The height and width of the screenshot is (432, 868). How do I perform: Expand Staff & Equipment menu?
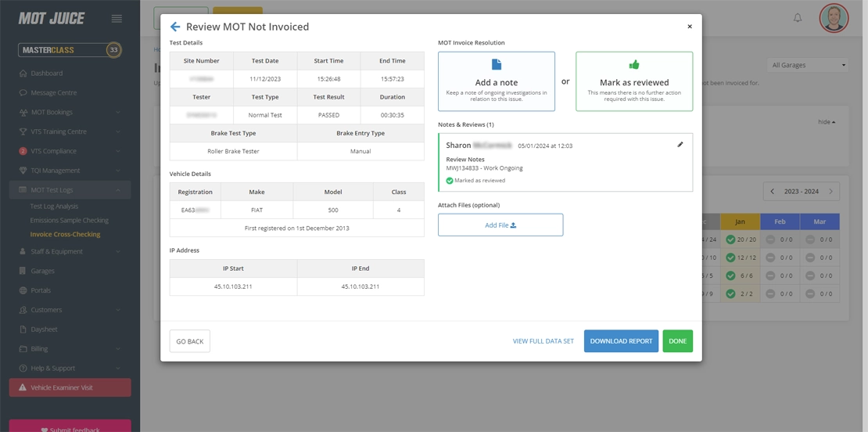tap(70, 251)
